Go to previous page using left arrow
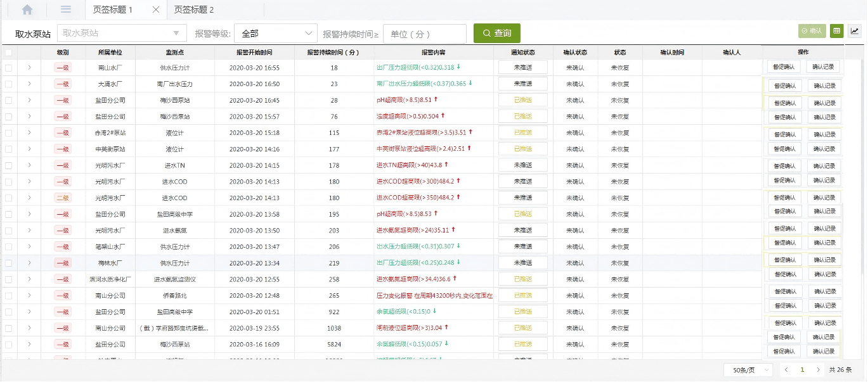This screenshot has height=382, width=868. pyautogui.click(x=786, y=369)
